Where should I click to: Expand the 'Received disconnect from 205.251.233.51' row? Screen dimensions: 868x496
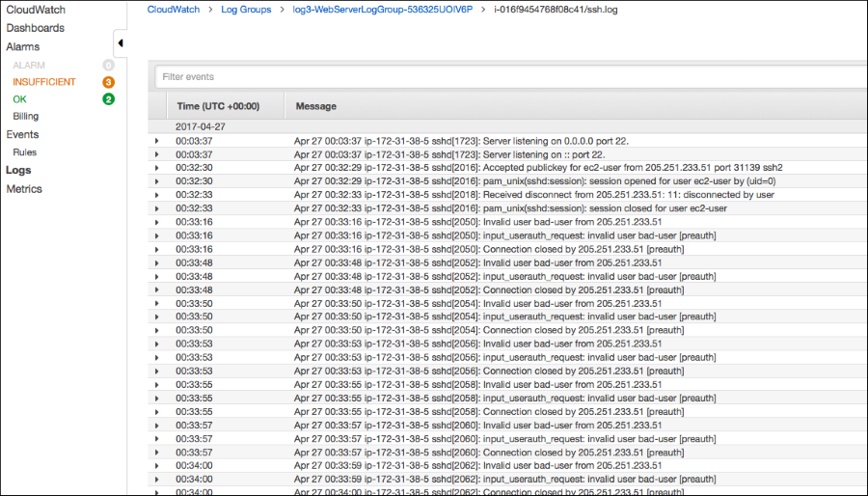[x=156, y=195]
